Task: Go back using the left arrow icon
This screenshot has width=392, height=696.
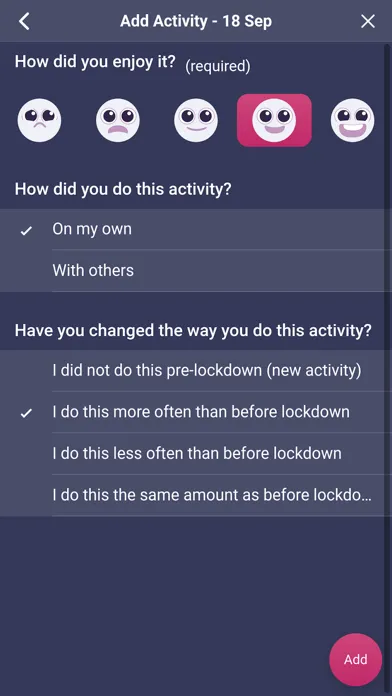Action: point(24,21)
